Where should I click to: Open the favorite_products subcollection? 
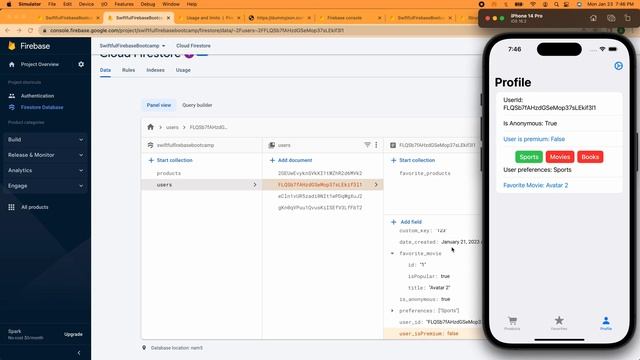click(x=425, y=173)
